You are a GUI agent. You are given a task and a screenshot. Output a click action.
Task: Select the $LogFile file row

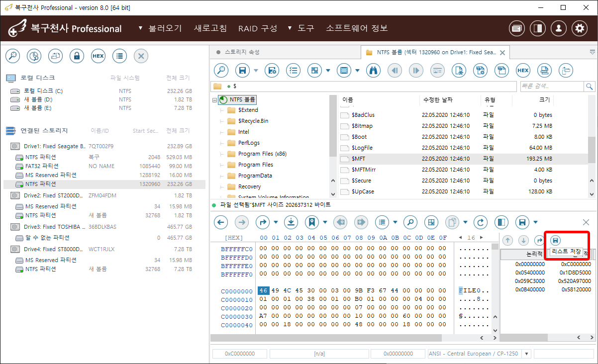446,148
